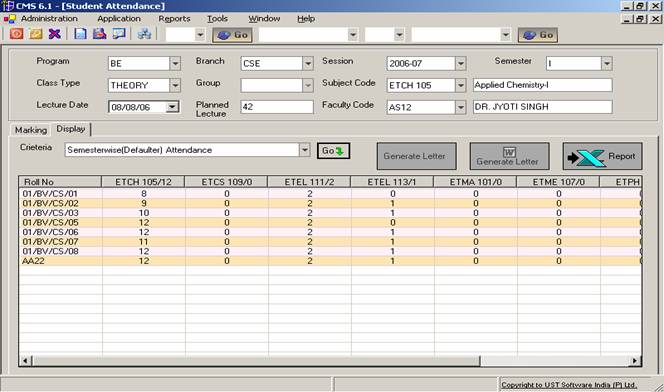This screenshot has width=664, height=392.
Task: Expand the Program dropdown showing BE
Action: pos(175,63)
